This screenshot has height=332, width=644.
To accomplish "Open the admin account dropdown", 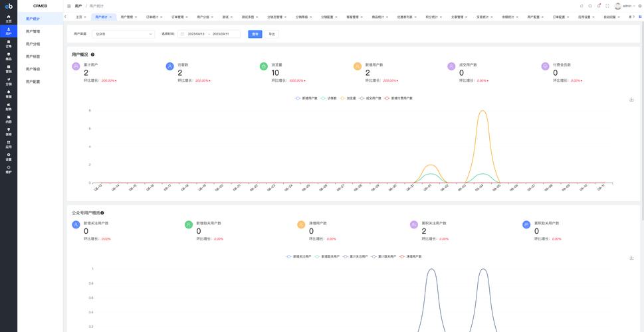I will point(625,6).
